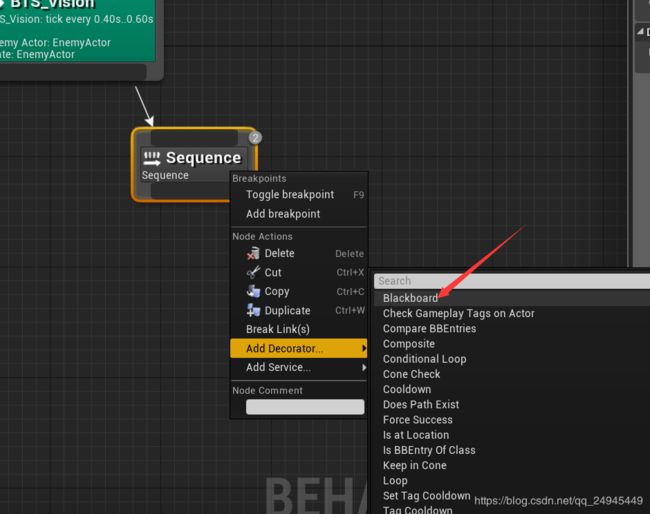Expand the Add Decorator submenu arrow
Viewport: 650px width, 514px height.
[364, 348]
